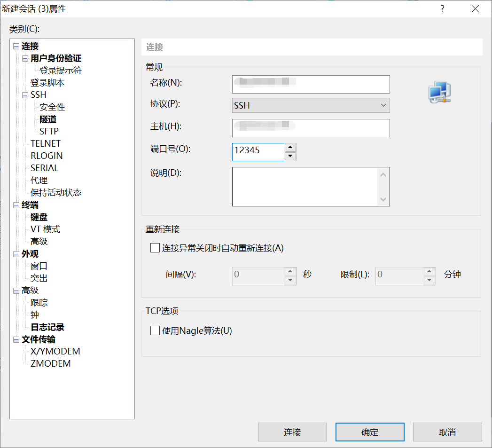Open the 键盘 keyboard settings

39,217
